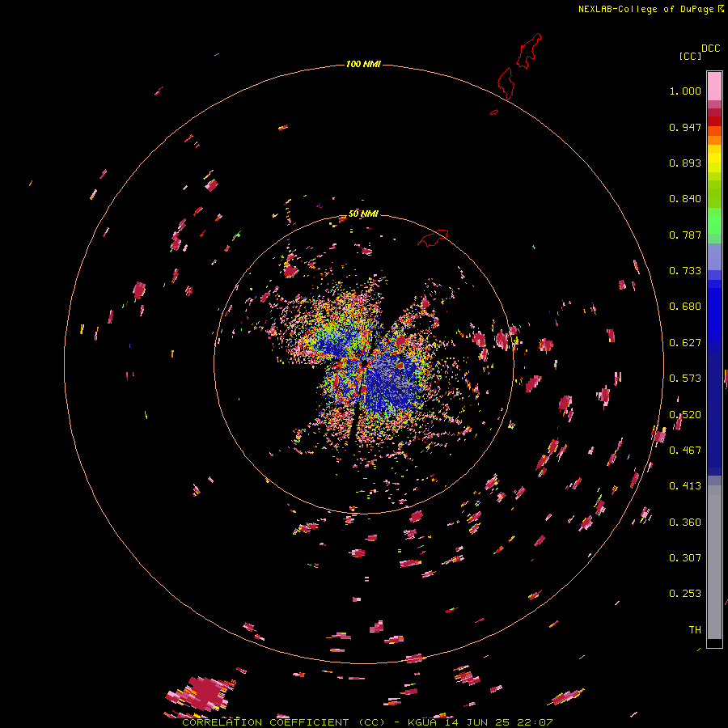This screenshot has height=728, width=728.
Task: Click the 0.680 scale value
Action: coord(685,307)
